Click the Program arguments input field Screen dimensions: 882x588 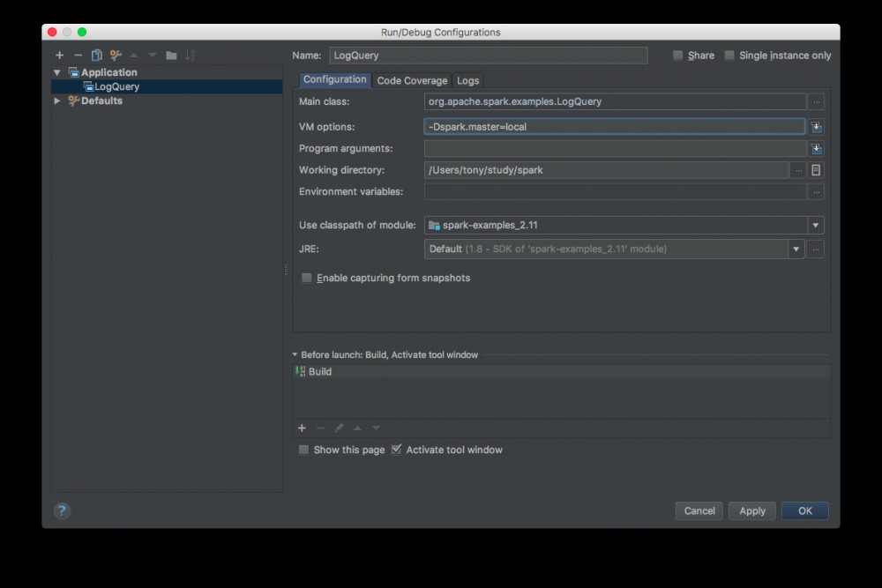point(615,149)
